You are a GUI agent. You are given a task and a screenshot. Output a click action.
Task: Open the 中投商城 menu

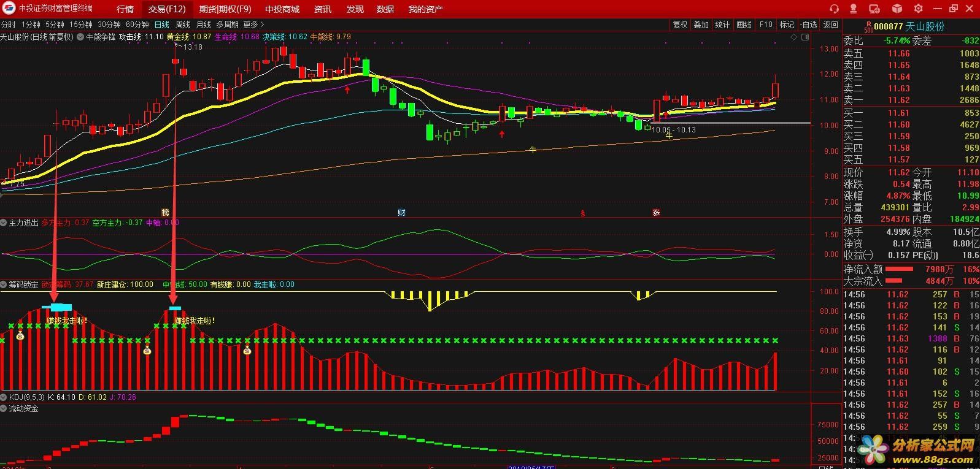(x=282, y=9)
